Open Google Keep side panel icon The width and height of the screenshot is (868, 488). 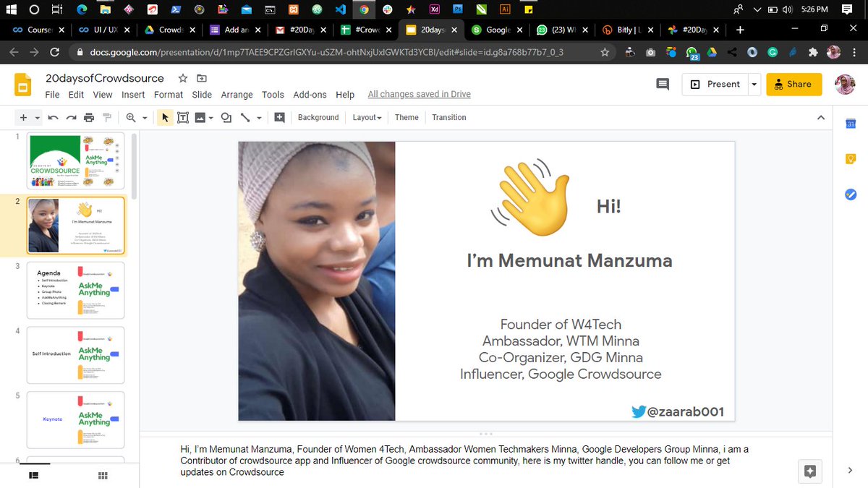[x=851, y=159]
